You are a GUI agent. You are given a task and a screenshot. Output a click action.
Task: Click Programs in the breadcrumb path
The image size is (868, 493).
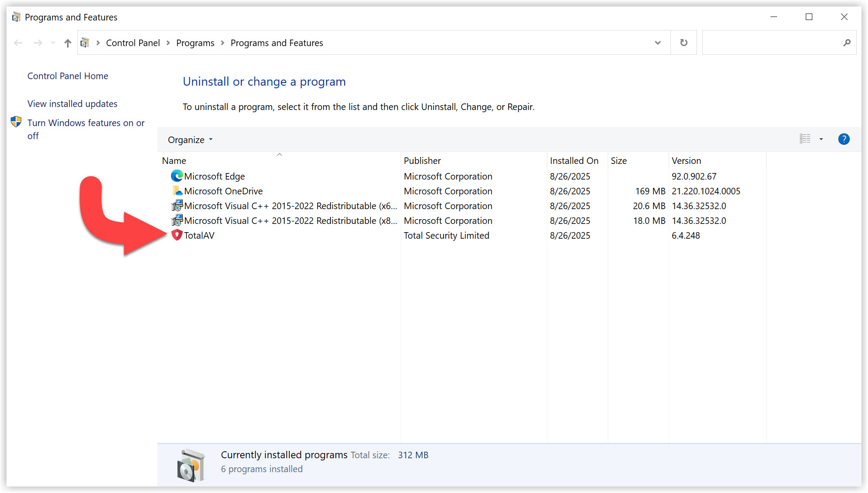(195, 43)
